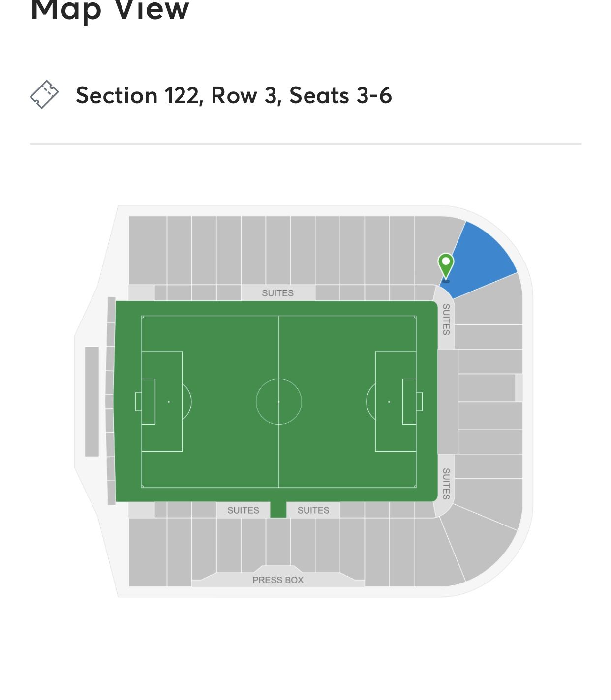Select the blue highlighted corner section

[481, 260]
